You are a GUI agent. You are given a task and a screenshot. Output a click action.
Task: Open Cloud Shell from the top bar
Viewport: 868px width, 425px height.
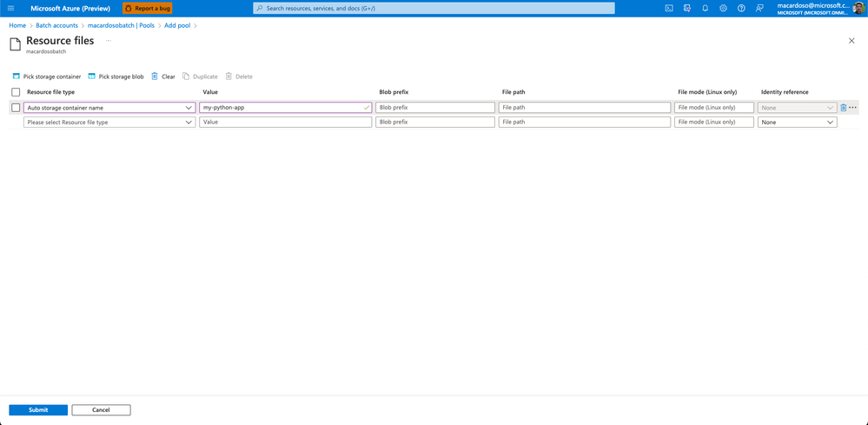[669, 9]
